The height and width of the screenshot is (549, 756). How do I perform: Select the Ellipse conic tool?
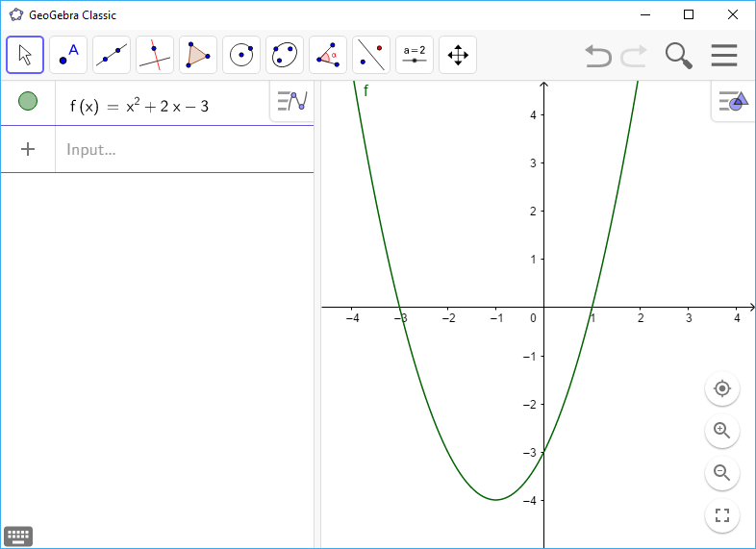coord(285,55)
